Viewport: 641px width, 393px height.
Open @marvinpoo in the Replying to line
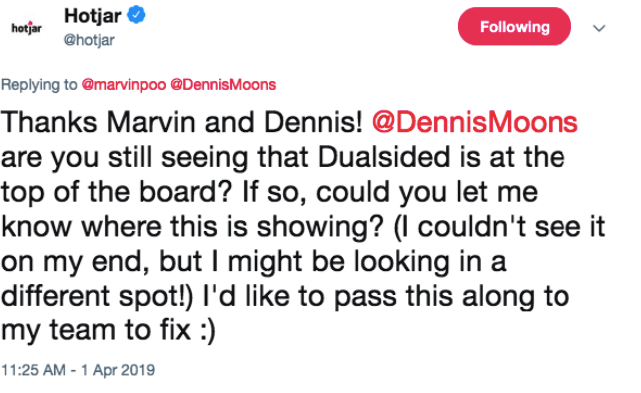(x=124, y=85)
